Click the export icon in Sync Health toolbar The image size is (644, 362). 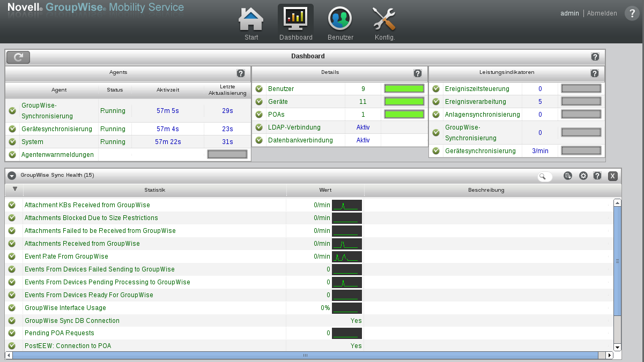[568, 176]
